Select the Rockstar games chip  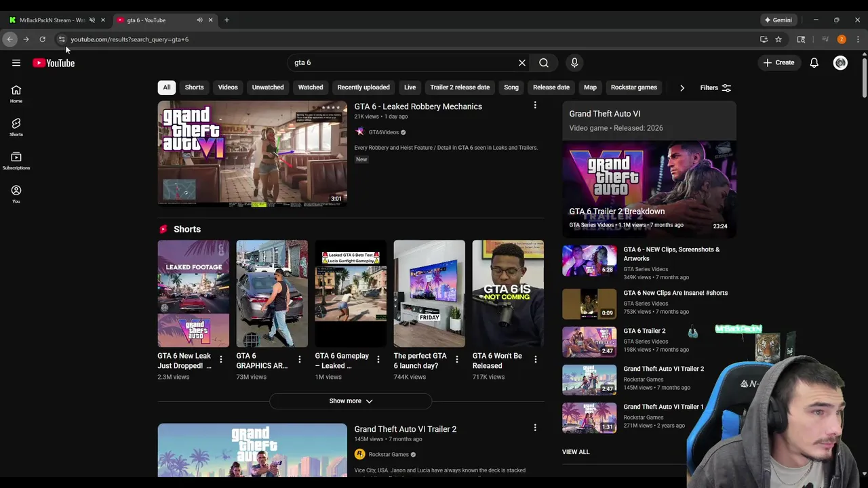click(x=634, y=87)
